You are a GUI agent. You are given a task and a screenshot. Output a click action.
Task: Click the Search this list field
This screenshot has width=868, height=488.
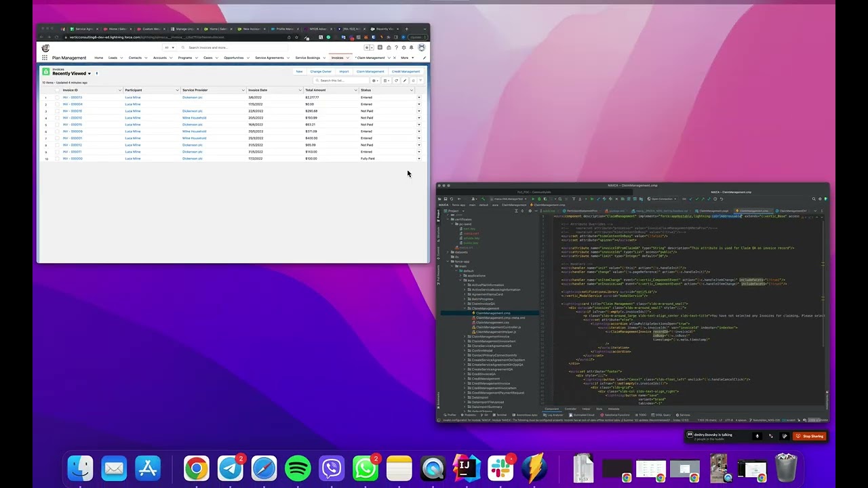(x=341, y=81)
